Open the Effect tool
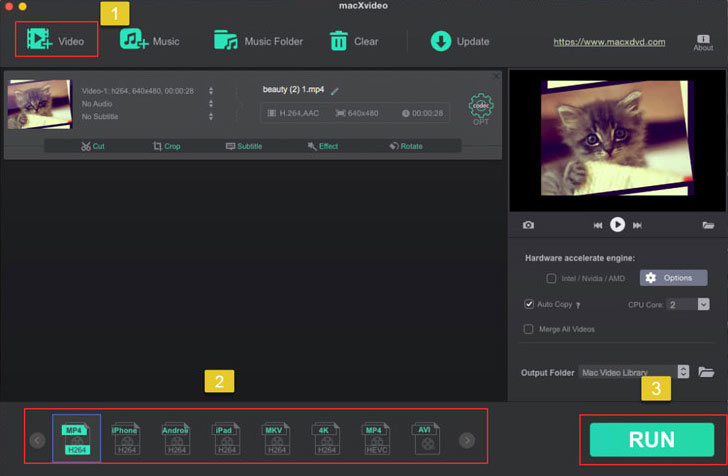This screenshot has width=728, height=476. pos(323,146)
